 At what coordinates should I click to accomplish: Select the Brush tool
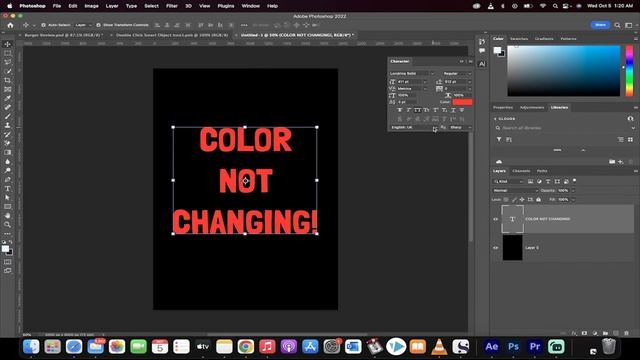point(7,116)
